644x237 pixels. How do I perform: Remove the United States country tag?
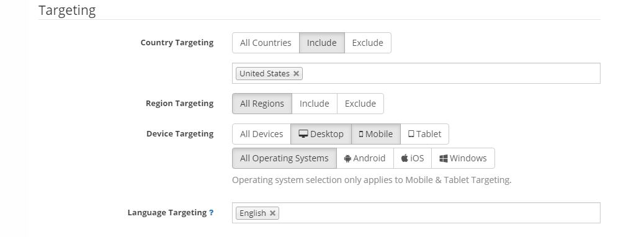[296, 74]
